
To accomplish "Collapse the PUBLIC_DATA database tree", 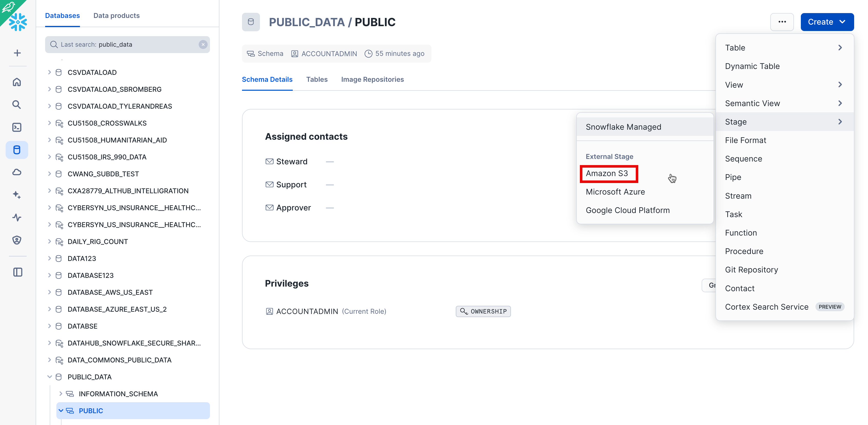I will point(49,377).
